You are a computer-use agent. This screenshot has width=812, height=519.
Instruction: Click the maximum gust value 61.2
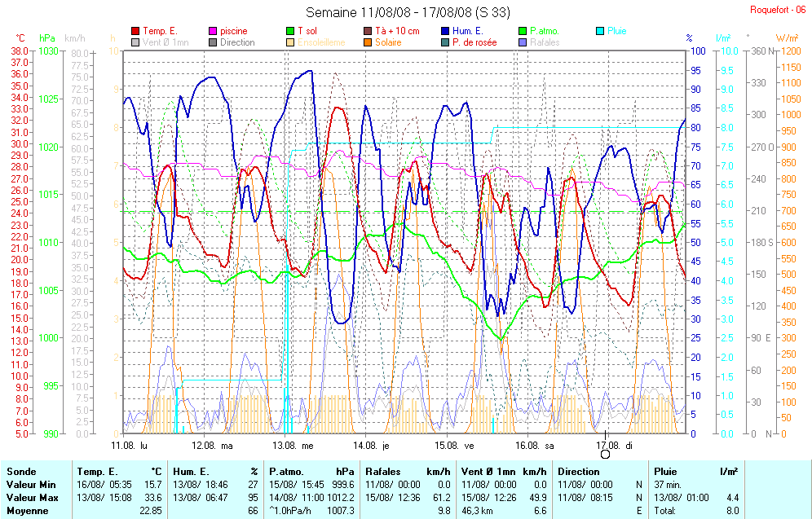point(442,498)
